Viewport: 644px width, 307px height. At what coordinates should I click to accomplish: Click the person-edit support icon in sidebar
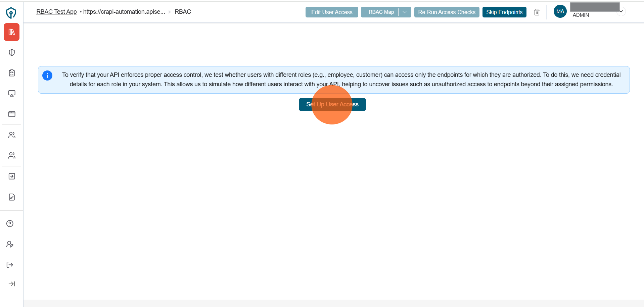10,244
